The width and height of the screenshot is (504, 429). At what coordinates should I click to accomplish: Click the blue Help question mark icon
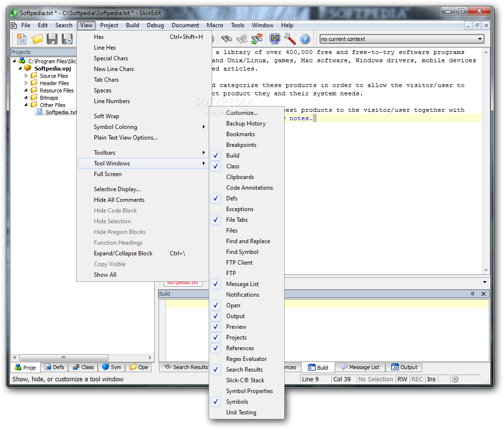tap(305, 39)
